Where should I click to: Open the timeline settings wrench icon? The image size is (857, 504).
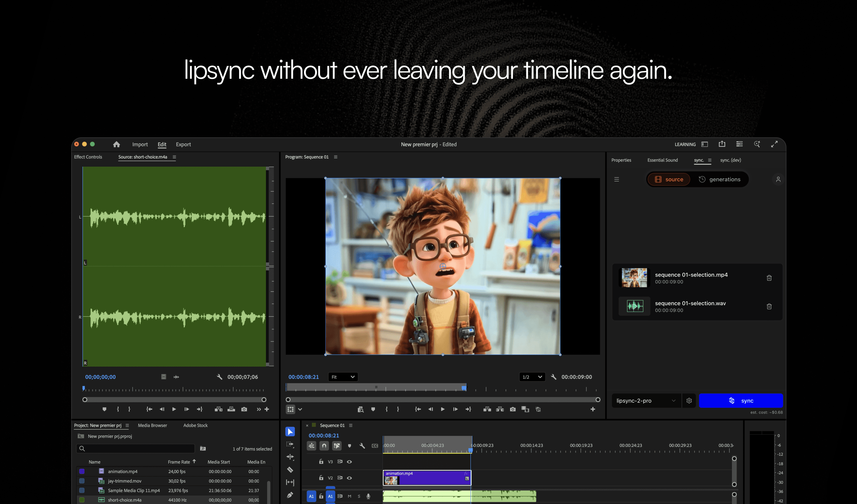tap(363, 446)
